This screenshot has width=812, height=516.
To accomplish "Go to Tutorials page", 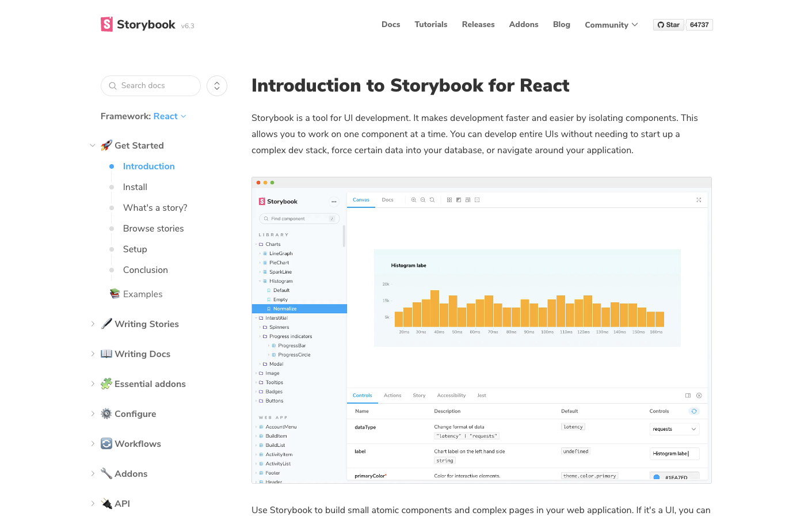I will (x=431, y=24).
